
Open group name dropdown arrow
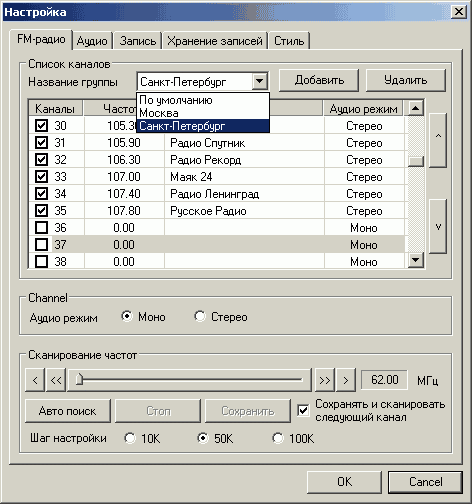click(259, 81)
